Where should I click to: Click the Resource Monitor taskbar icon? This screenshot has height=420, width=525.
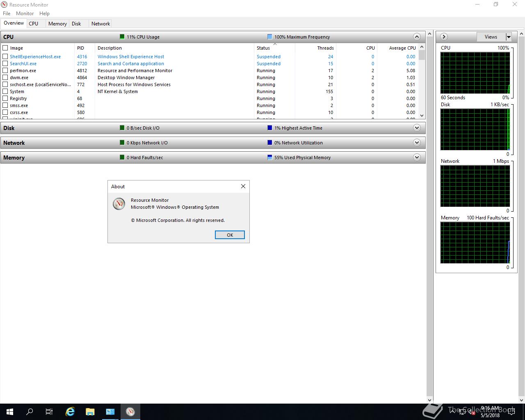pyautogui.click(x=130, y=412)
